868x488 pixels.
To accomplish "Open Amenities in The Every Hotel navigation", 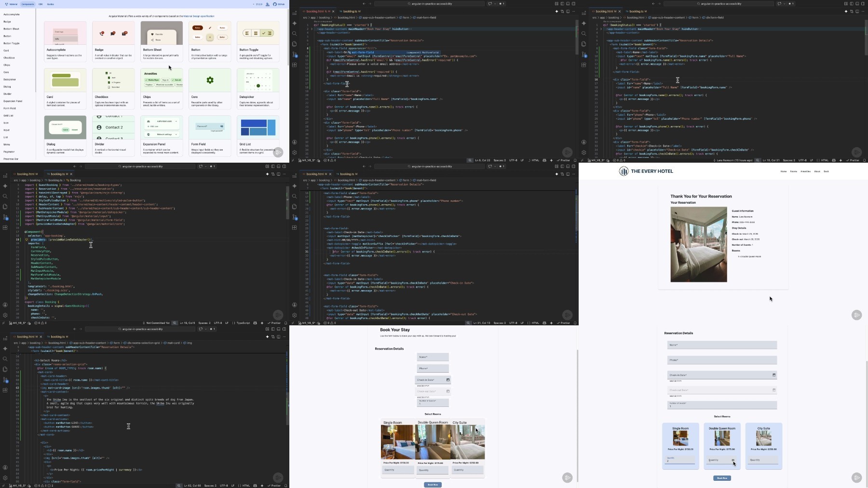I will (x=806, y=171).
